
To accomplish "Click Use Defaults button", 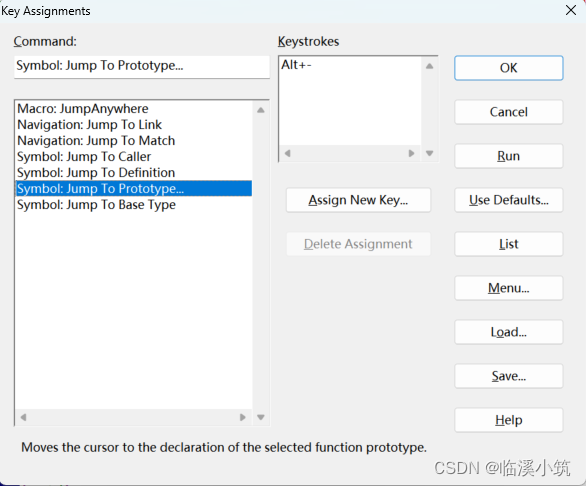I will 508,200.
